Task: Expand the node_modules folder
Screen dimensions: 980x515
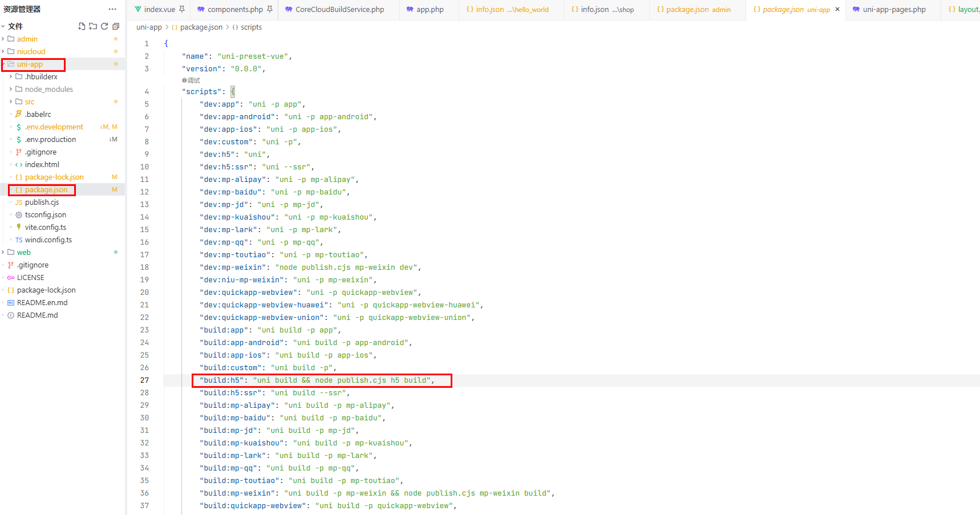Action: (48, 89)
